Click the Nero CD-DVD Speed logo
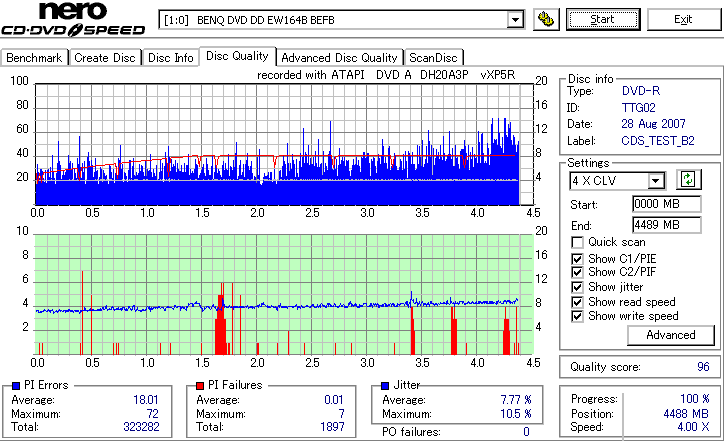 tap(73, 19)
